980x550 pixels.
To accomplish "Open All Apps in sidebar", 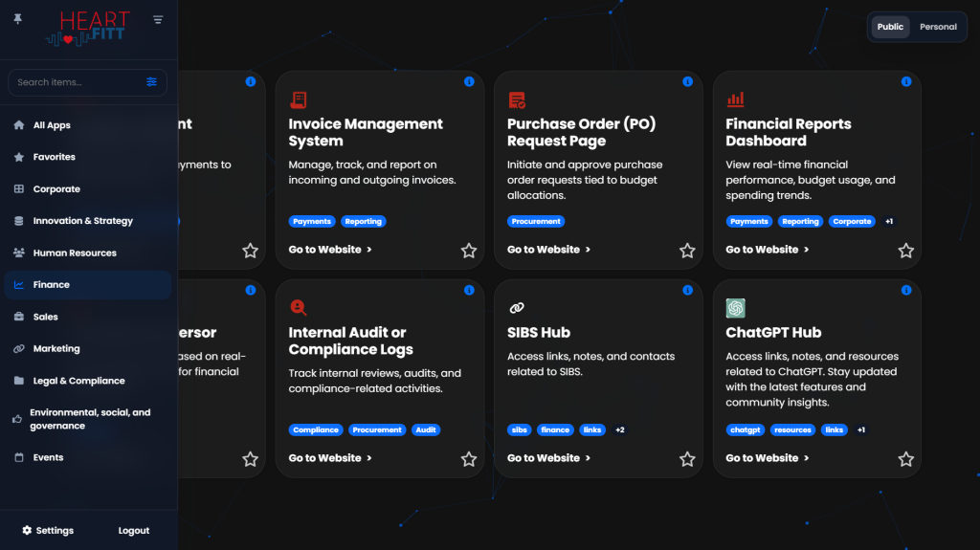I will [87, 125].
